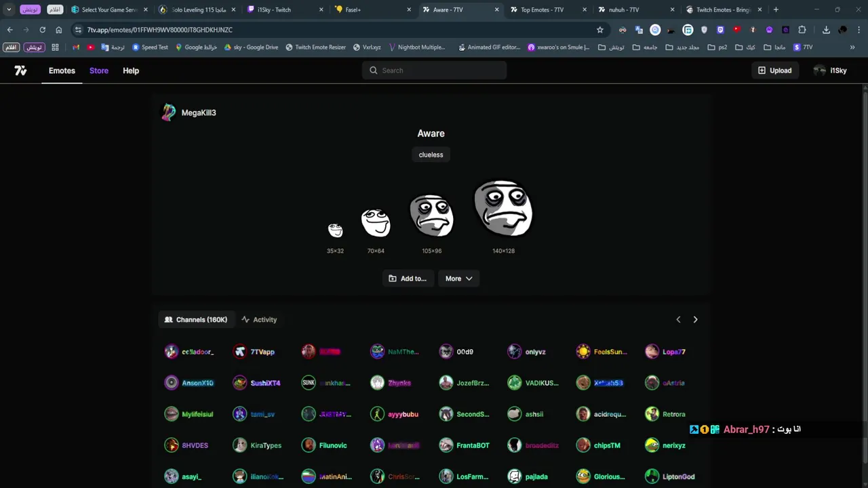Open the Help tab
This screenshot has height=488, width=868.
[131, 70]
